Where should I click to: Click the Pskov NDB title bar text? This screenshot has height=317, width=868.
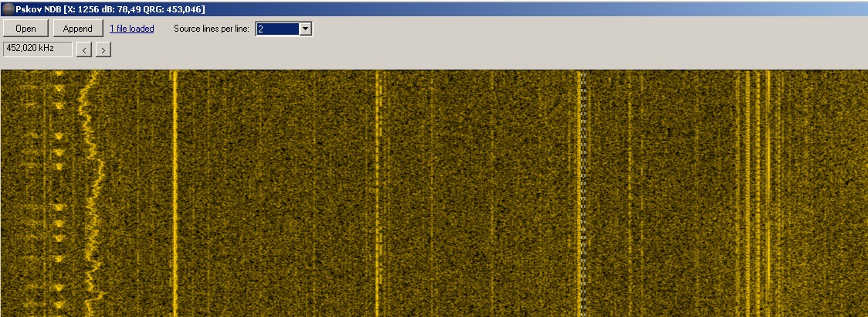110,9
